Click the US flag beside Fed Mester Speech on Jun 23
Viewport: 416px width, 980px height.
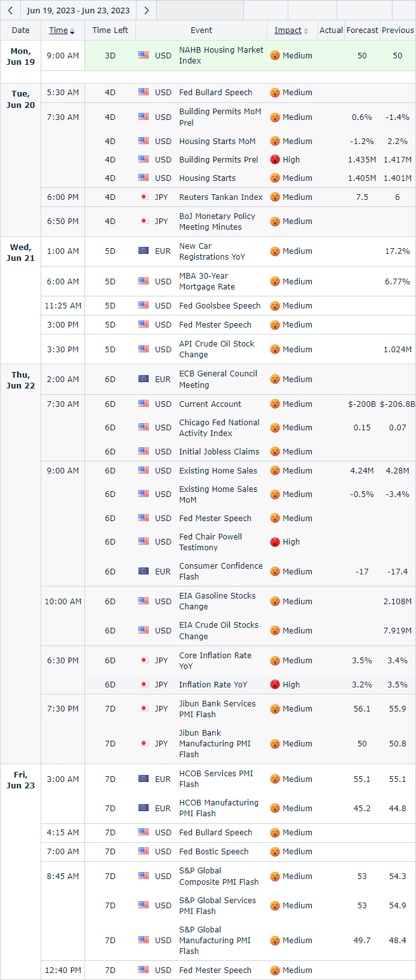(x=144, y=970)
